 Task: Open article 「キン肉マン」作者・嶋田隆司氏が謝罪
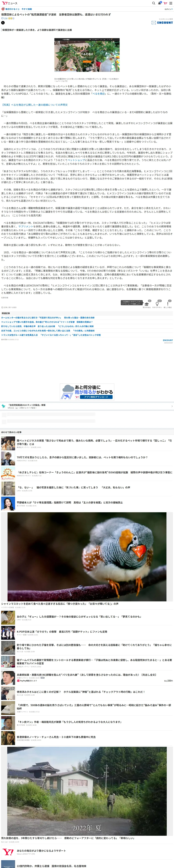69,722
